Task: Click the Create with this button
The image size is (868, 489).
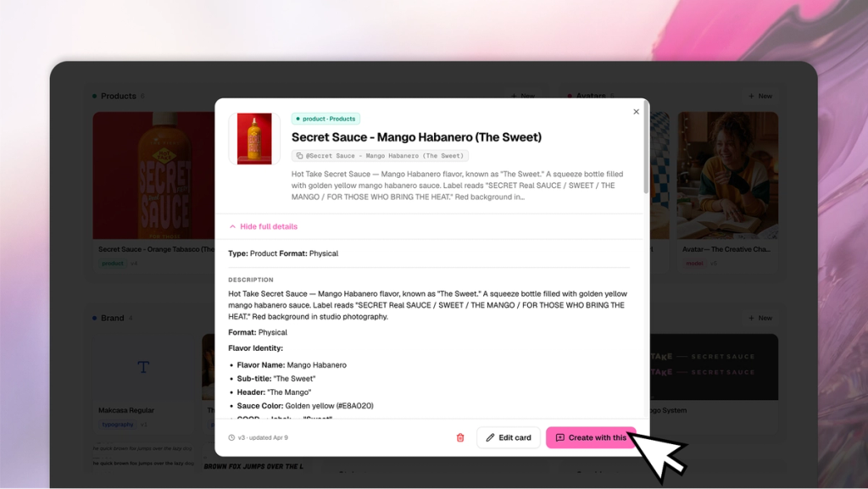Action: coord(591,437)
